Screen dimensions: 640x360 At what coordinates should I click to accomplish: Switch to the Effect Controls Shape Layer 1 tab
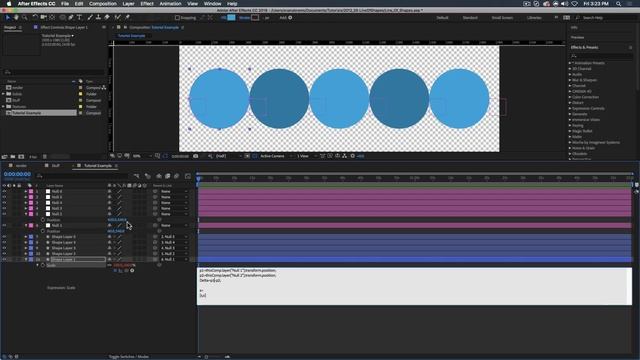click(x=64, y=27)
